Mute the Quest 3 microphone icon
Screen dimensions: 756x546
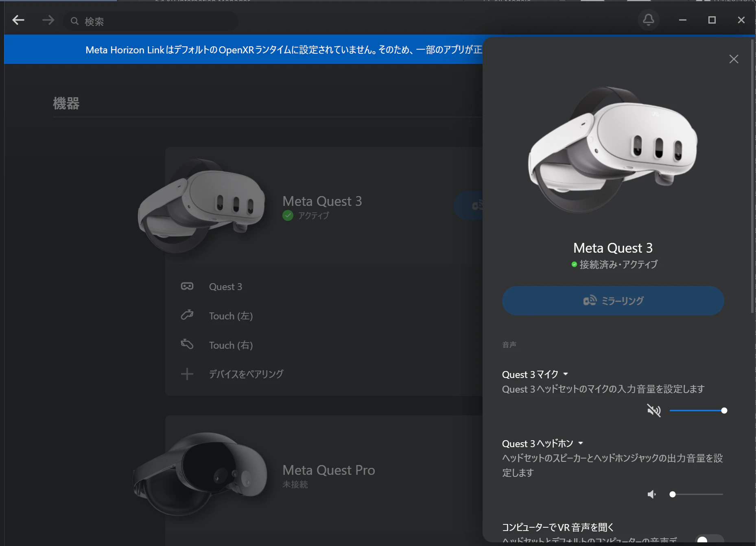pyautogui.click(x=654, y=411)
